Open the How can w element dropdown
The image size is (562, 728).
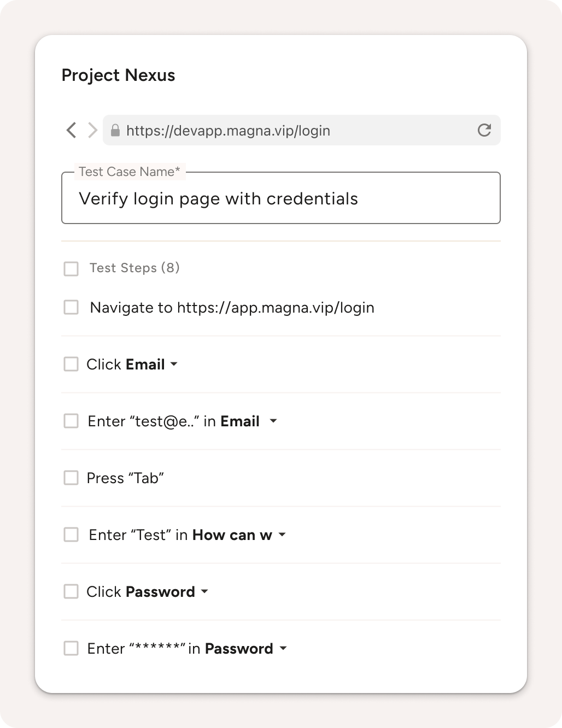[282, 535]
